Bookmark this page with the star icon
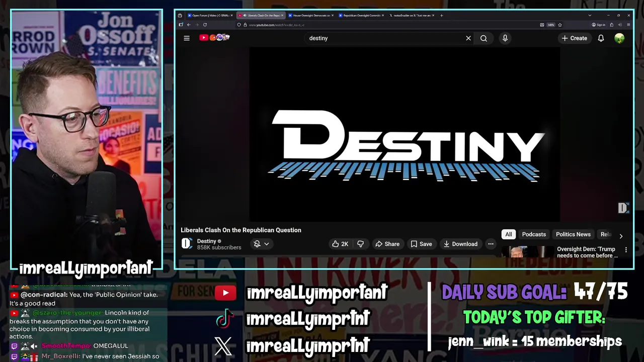 tap(560, 25)
